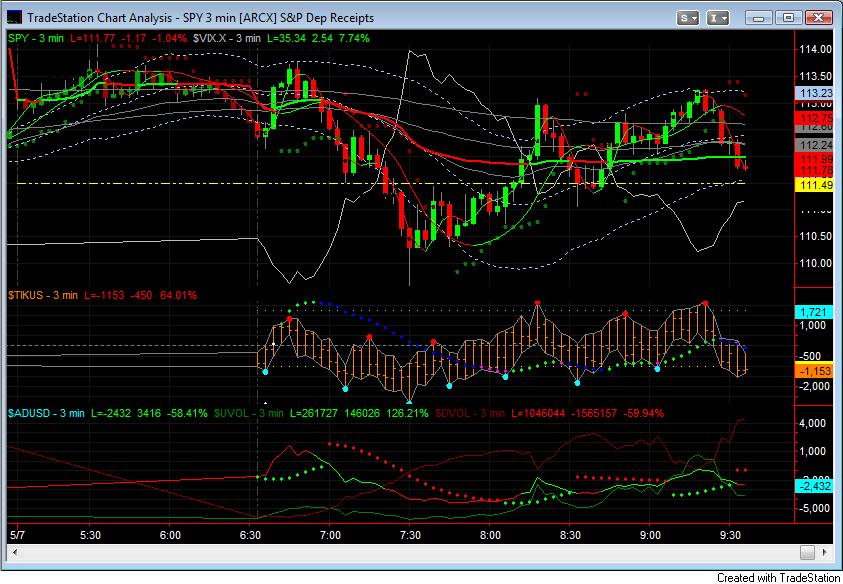Select the '$DVOL - 3 min' label
843x584 pixels.
coord(469,413)
